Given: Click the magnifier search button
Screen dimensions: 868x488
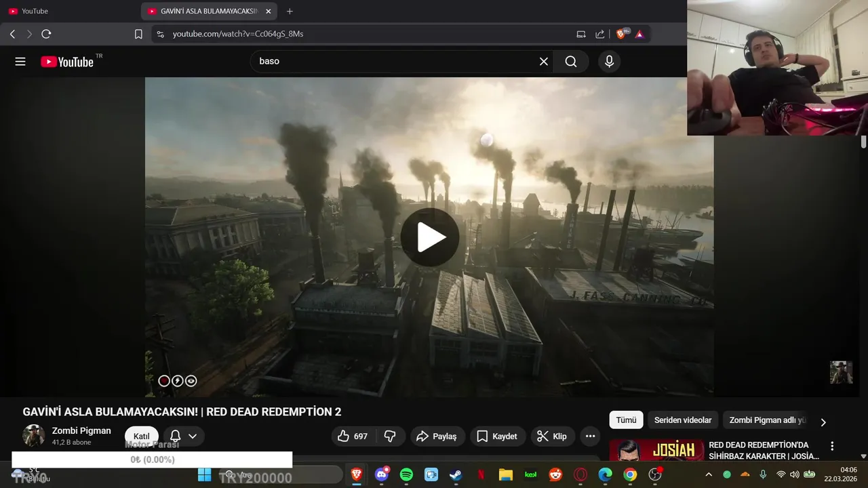Looking at the screenshot, I should (571, 62).
